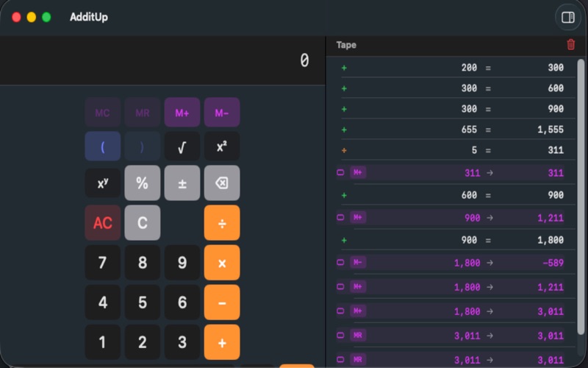Image resolution: width=588 pixels, height=368 pixels.
Task: Click the MR memory recall button
Action: pyautogui.click(x=143, y=113)
